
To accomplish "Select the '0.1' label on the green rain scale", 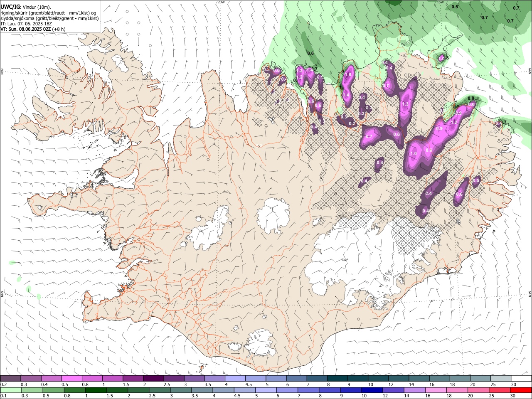I will (4, 396).
